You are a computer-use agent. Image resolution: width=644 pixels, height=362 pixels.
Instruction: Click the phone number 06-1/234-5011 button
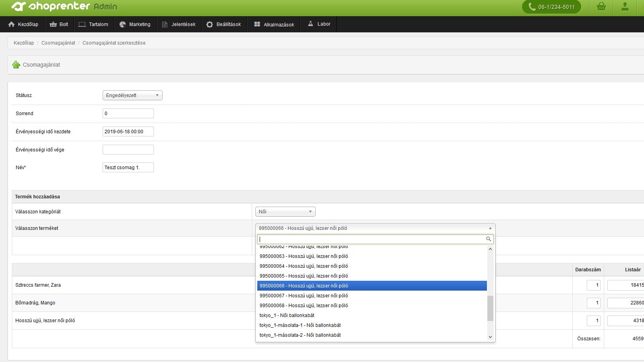[552, 7]
